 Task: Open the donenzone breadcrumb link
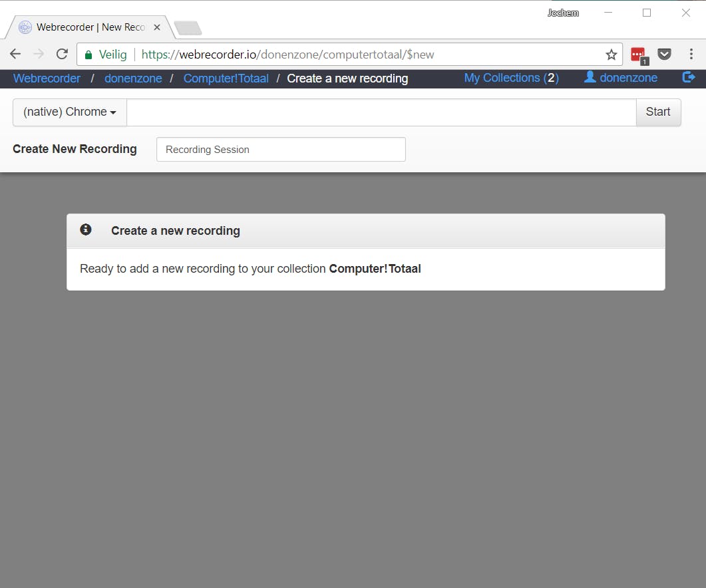pyautogui.click(x=133, y=78)
